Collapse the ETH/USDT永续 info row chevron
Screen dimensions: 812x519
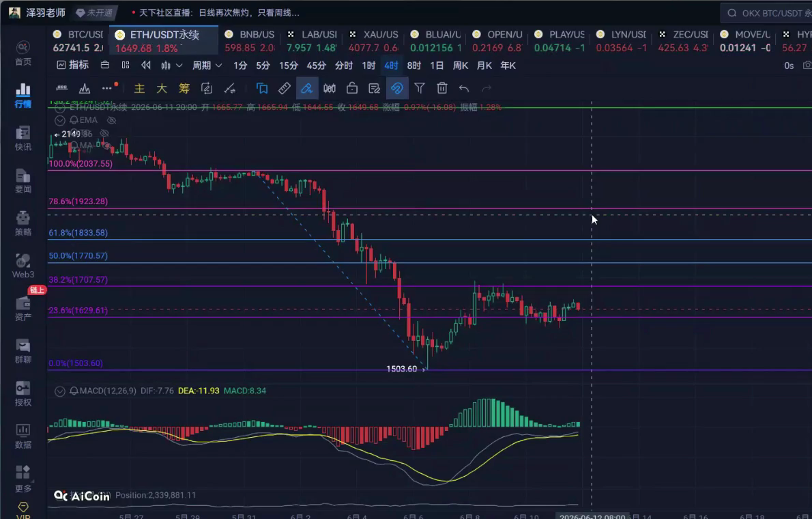(60, 107)
